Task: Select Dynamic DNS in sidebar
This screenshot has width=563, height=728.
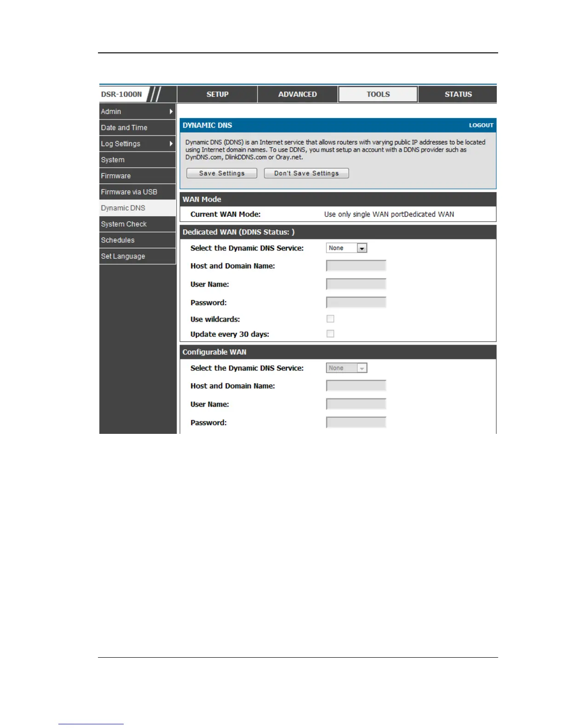Action: tap(138, 208)
